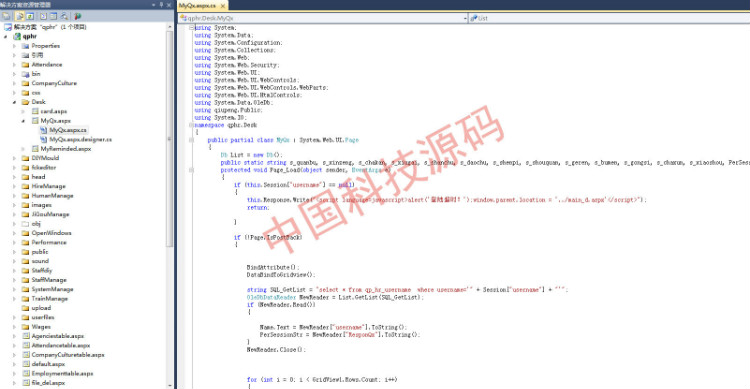Click Solution Explorer scrollbar down arrow
This screenshot has height=389, width=750.
coord(170,385)
